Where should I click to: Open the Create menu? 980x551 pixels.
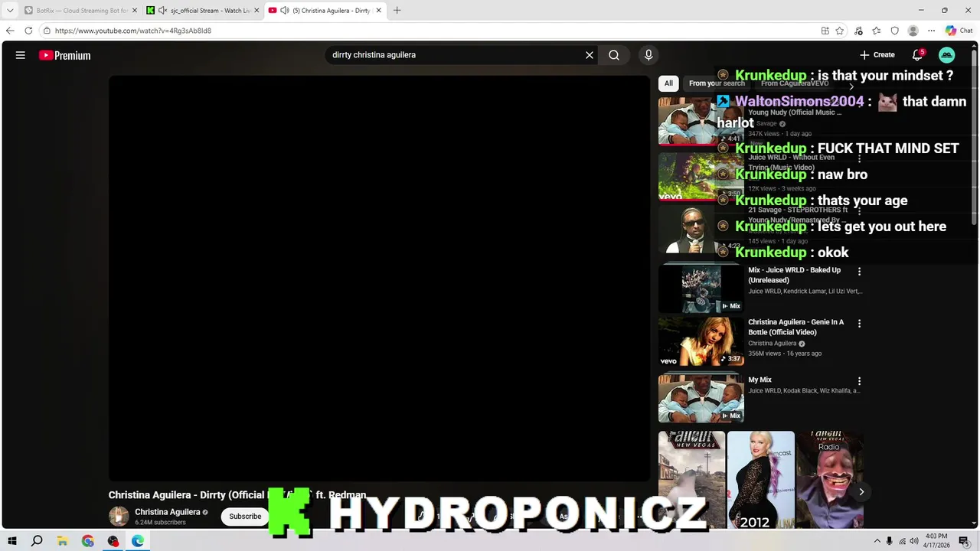(x=877, y=55)
